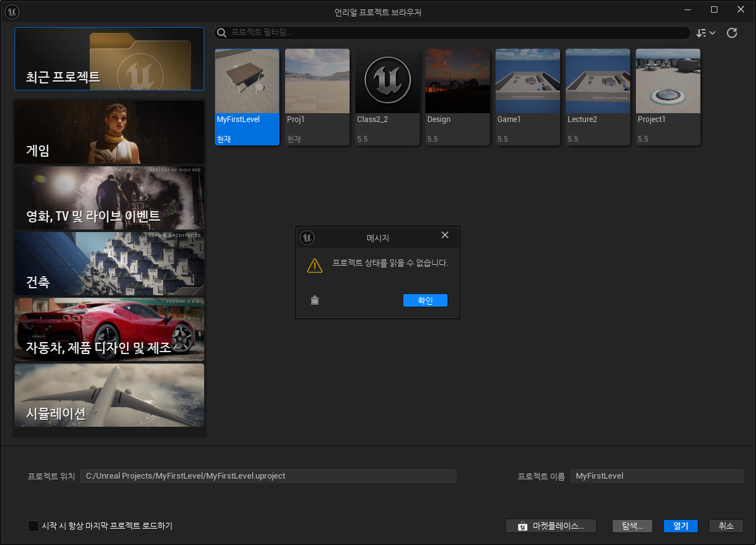Close the project browser window
The image size is (756, 545).
[x=741, y=9]
